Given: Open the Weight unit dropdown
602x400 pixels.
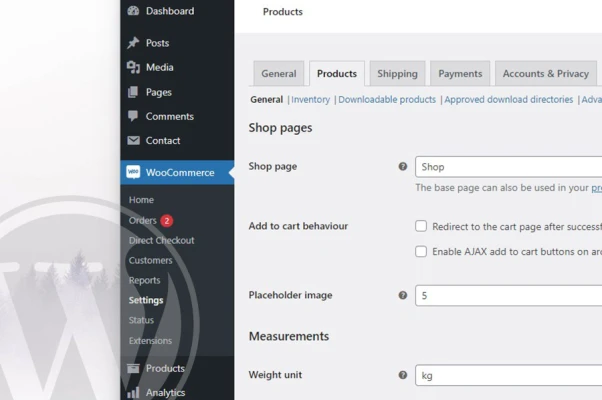Looking at the screenshot, I should (508, 375).
